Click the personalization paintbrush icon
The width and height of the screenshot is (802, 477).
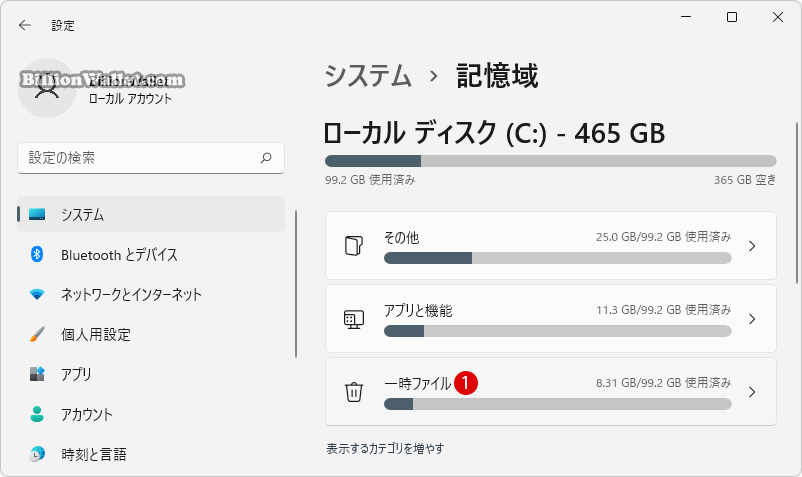tap(37, 334)
